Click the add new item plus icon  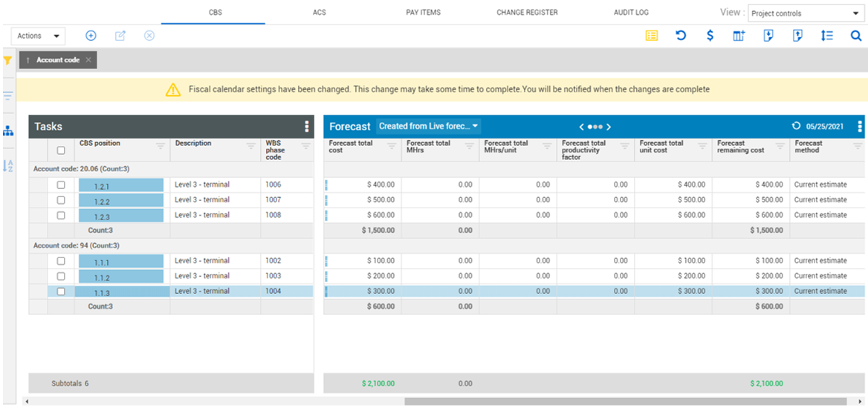coord(91,36)
